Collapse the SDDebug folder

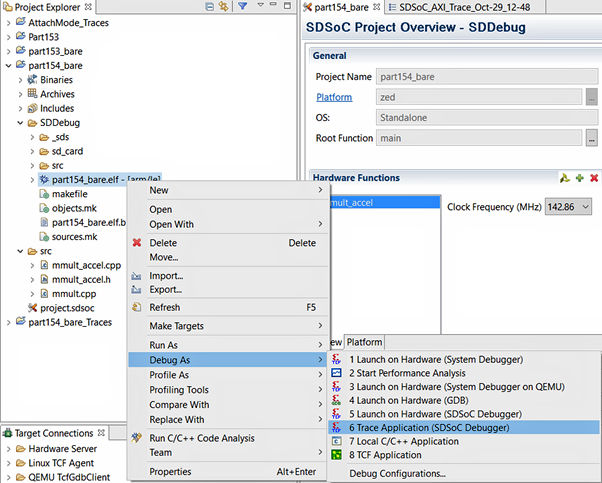tap(20, 123)
